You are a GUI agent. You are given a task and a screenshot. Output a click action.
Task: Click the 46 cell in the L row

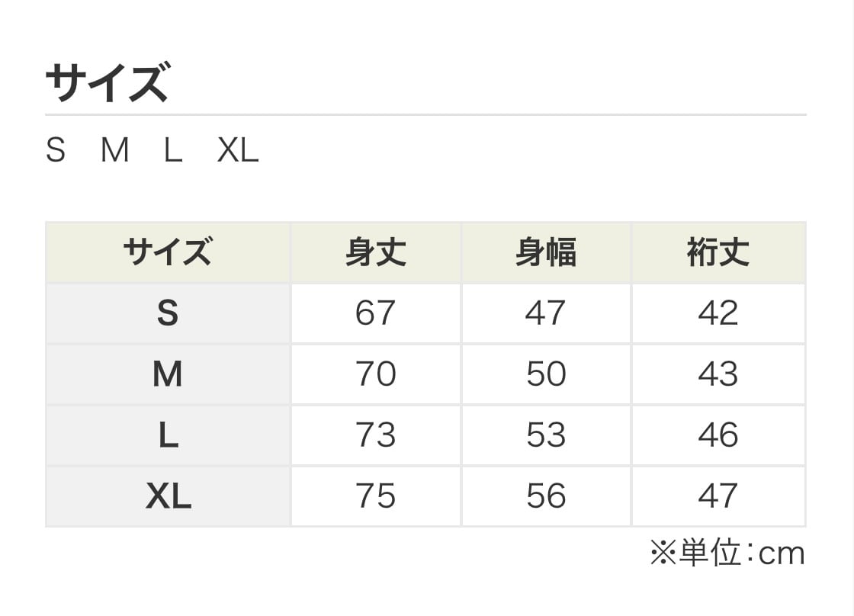[x=718, y=435]
